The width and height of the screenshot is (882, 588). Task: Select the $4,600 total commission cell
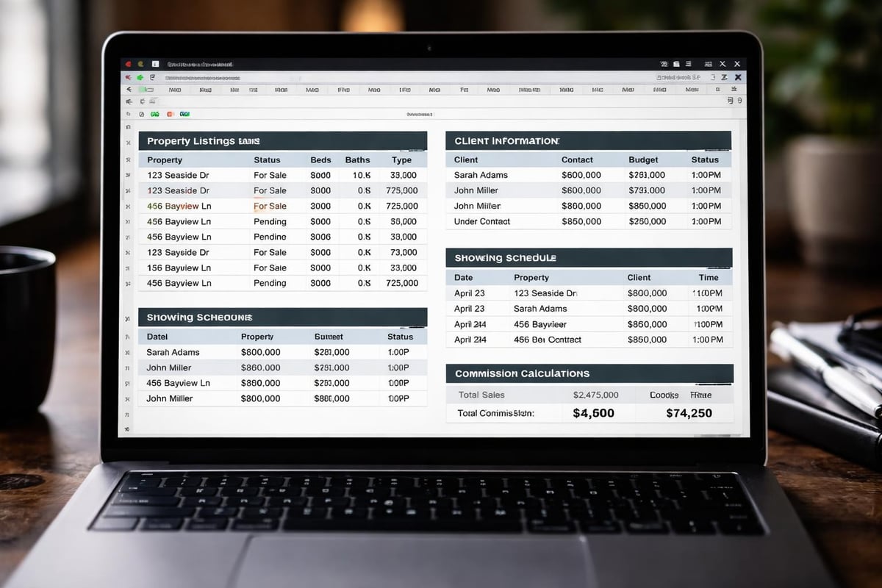click(593, 413)
